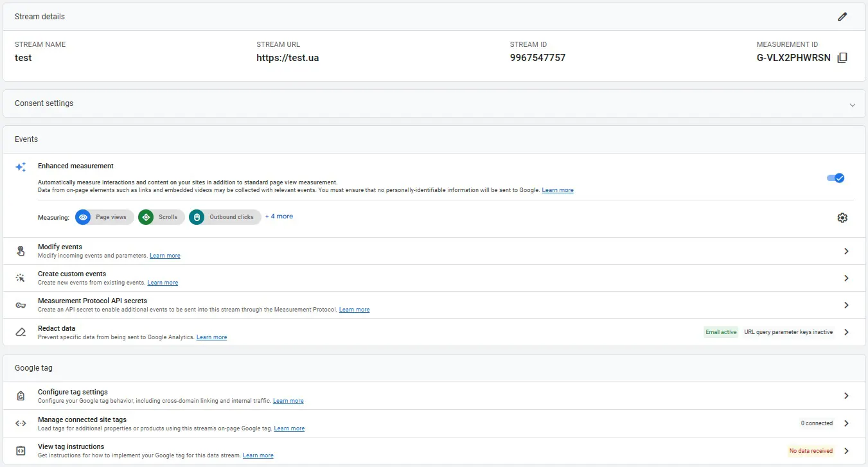
Task: Click the pencil edit icon in Stream details
Action: pyautogui.click(x=842, y=17)
